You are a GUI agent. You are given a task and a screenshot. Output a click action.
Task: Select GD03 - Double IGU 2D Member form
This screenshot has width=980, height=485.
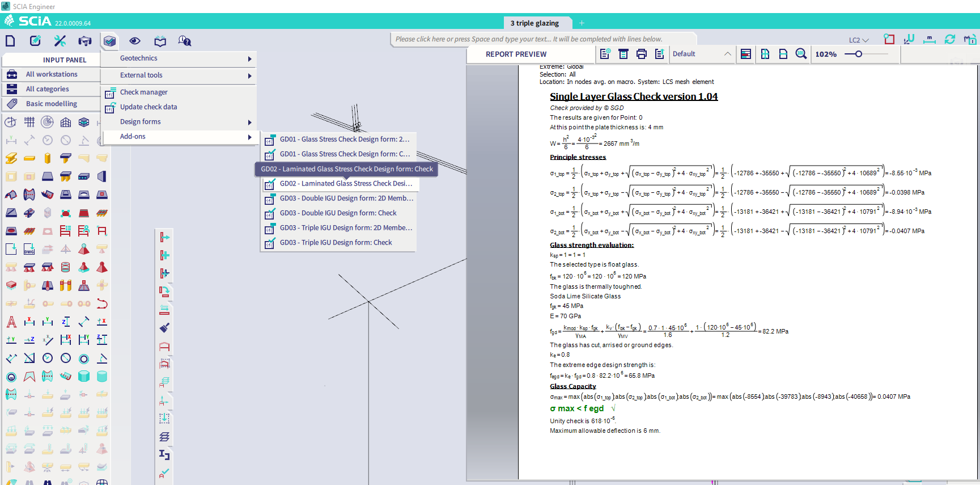pos(338,199)
